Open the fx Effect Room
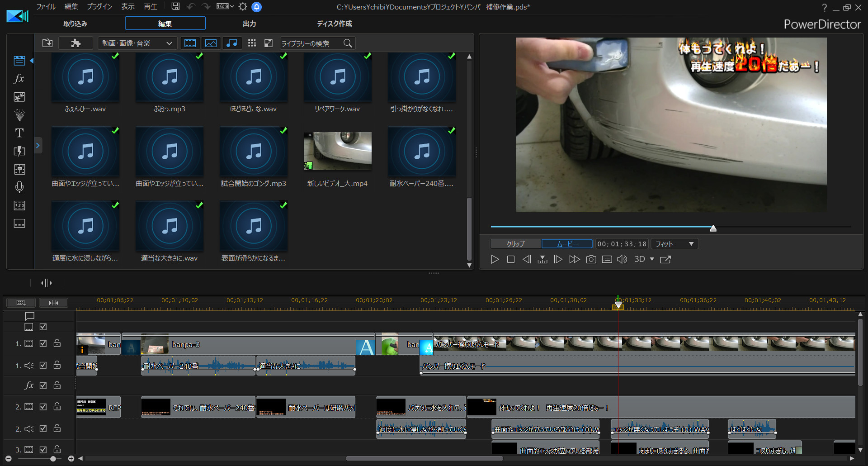This screenshot has width=868, height=466. tap(19, 79)
